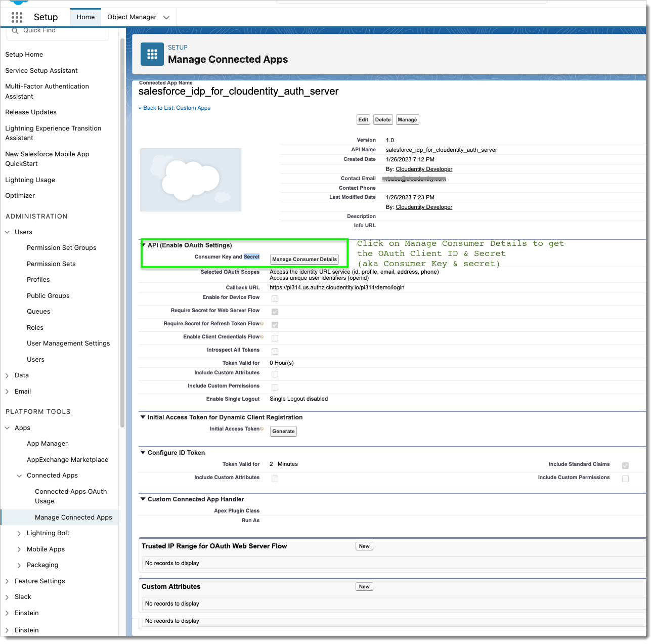Click the help icon beside Enable Client Credentials Flow
This screenshot has width=654, height=644.
(261, 337)
